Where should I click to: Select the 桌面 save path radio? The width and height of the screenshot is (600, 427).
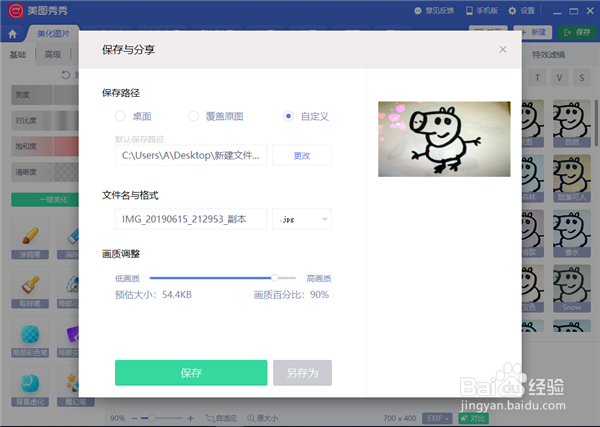click(120, 116)
